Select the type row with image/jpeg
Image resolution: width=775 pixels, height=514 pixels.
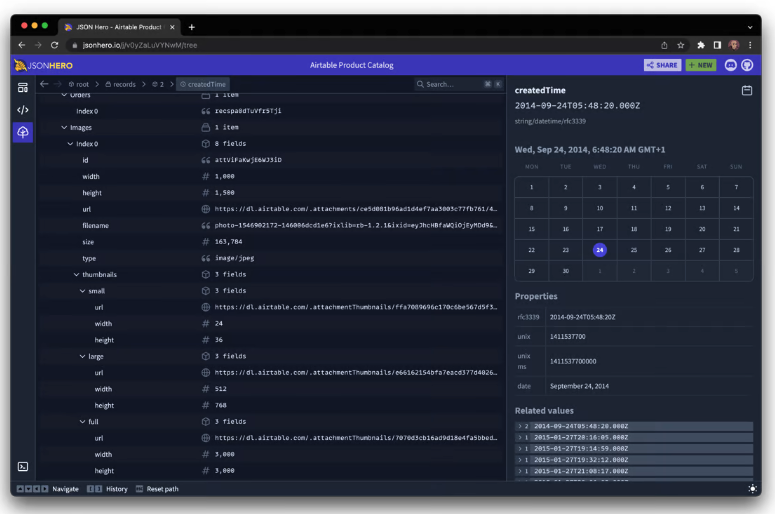click(x=270, y=258)
